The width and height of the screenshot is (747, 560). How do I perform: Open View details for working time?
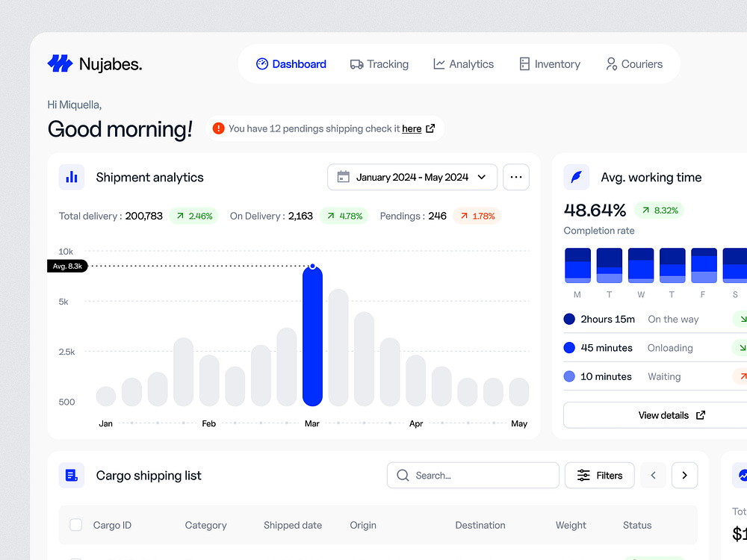click(663, 415)
